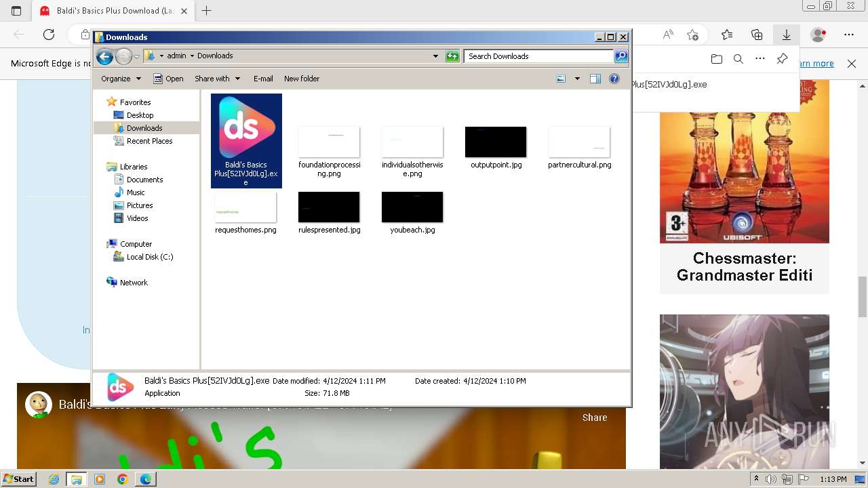Select partnercultural.png thumbnail

579,142
